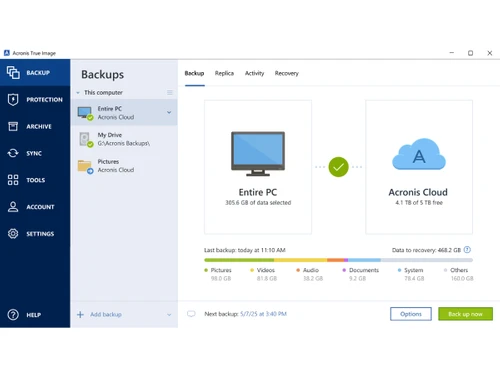Viewport: 500px width, 375px height.
Task: Expand the Entire PC backup chevron
Action: coord(169,112)
